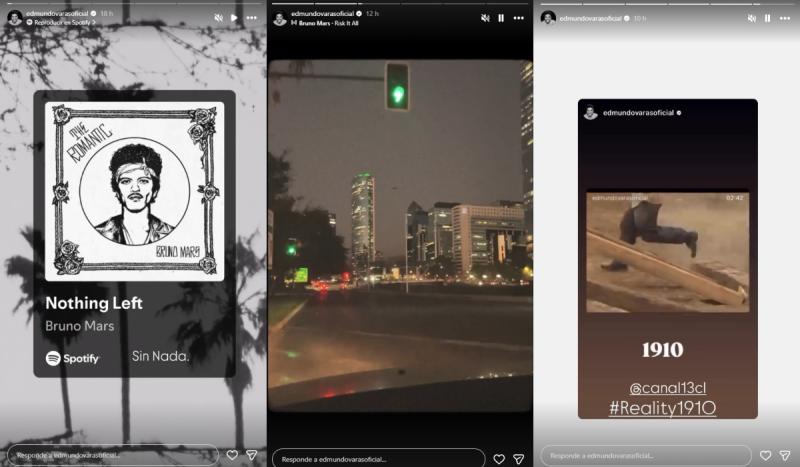Screen dimensions: 800x467
Task: Click reply field on the middle story
Action: [380, 459]
